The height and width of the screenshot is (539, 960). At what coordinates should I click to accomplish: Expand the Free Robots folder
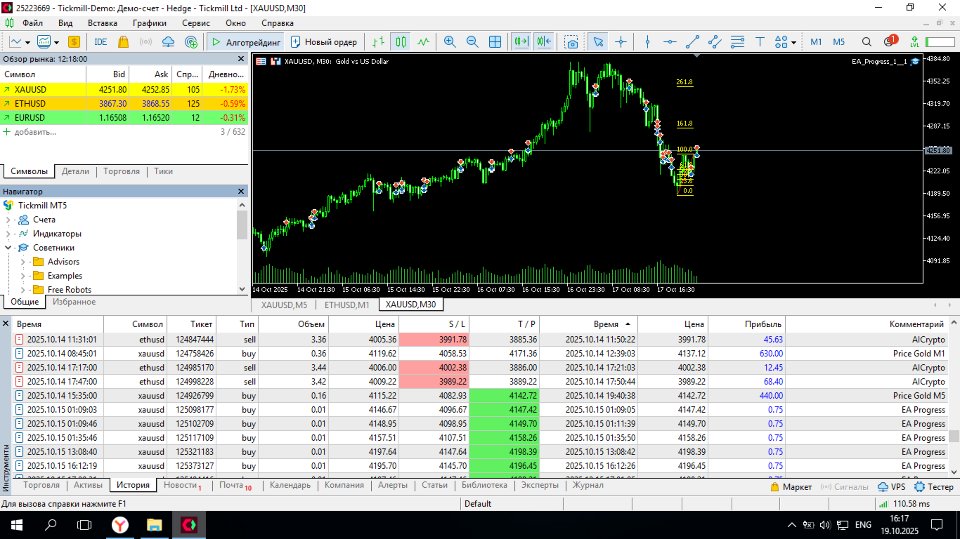click(x=23, y=290)
